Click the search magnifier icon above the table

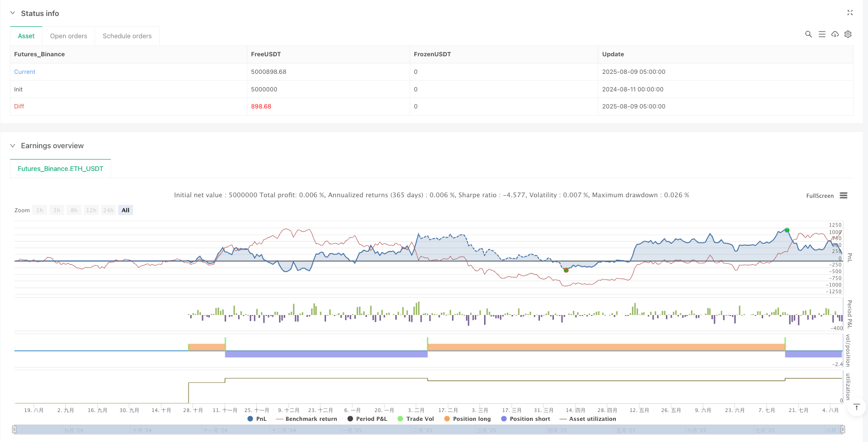tap(809, 34)
